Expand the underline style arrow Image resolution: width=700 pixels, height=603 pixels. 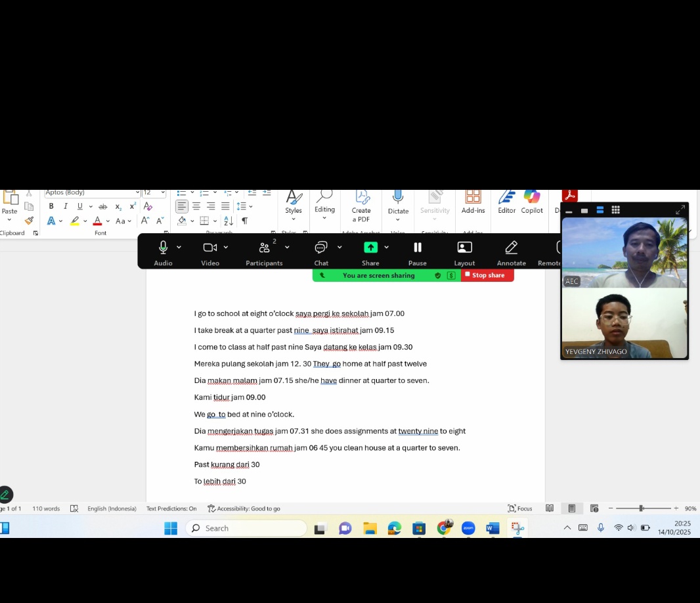point(91,206)
